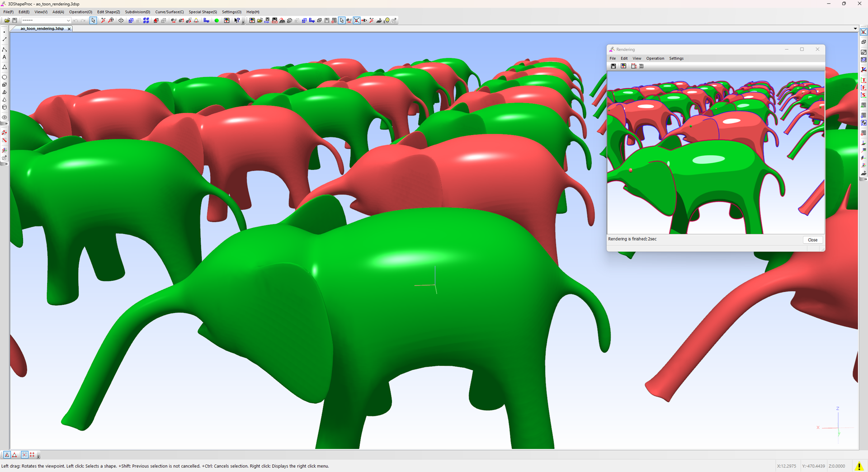This screenshot has height=472, width=868.
Task: Open the line style dropdown in toolbar
Action: [x=46, y=20]
